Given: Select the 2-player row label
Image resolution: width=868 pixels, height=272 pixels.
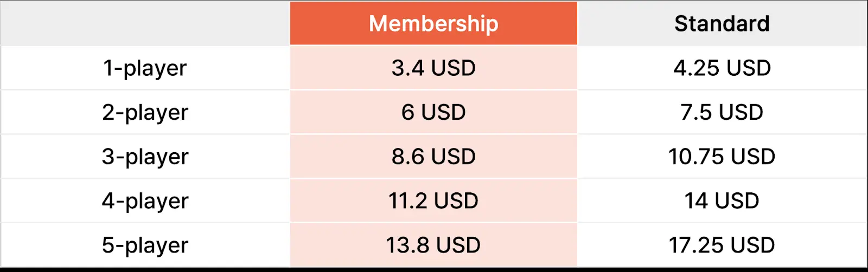Looking at the screenshot, I should [145, 113].
